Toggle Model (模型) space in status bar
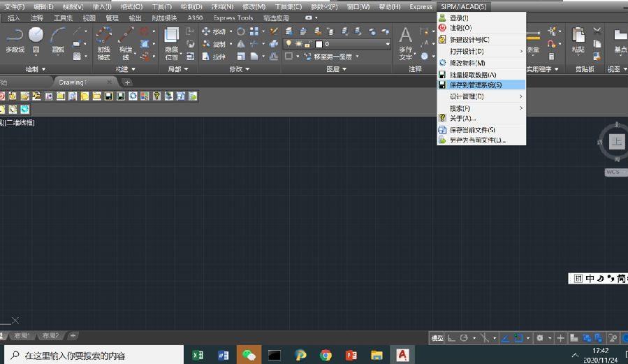 tap(437, 338)
